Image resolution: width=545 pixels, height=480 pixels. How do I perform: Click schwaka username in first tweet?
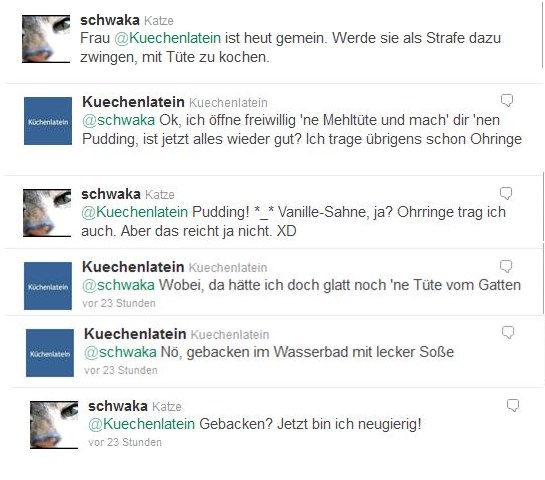110,20
